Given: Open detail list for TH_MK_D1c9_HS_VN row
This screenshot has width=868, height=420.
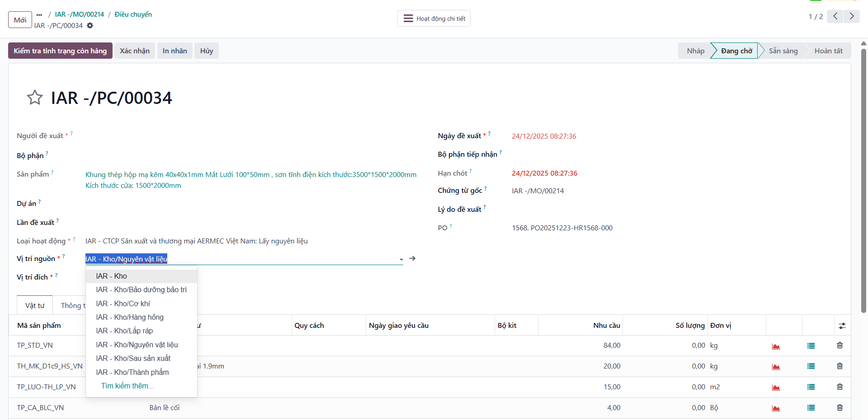Looking at the screenshot, I should point(811,367).
